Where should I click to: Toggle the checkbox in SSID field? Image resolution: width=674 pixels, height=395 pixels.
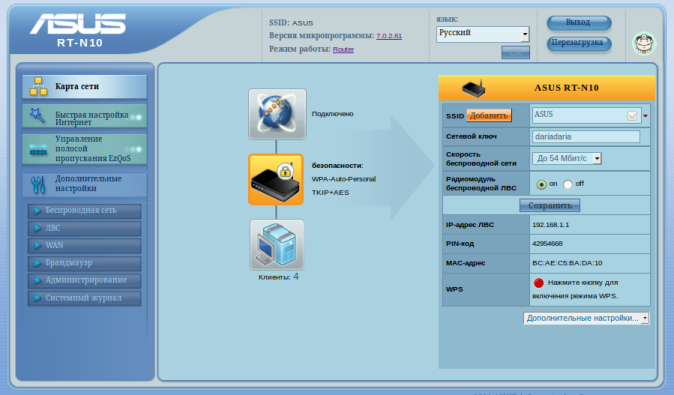pyautogui.click(x=632, y=116)
